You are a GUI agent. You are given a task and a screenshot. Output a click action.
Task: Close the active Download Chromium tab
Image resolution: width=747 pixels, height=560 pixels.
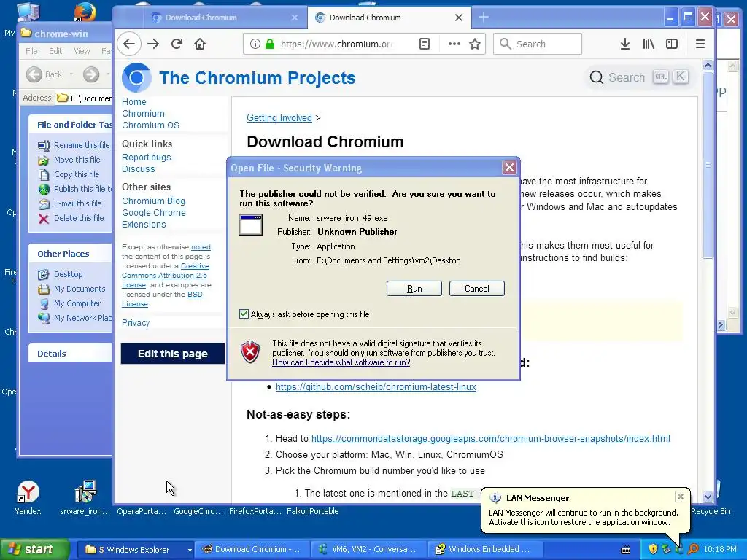click(459, 17)
